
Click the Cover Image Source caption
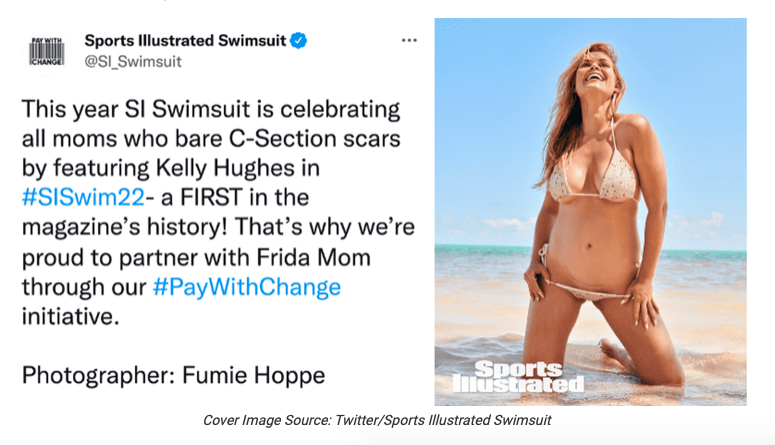point(376,420)
